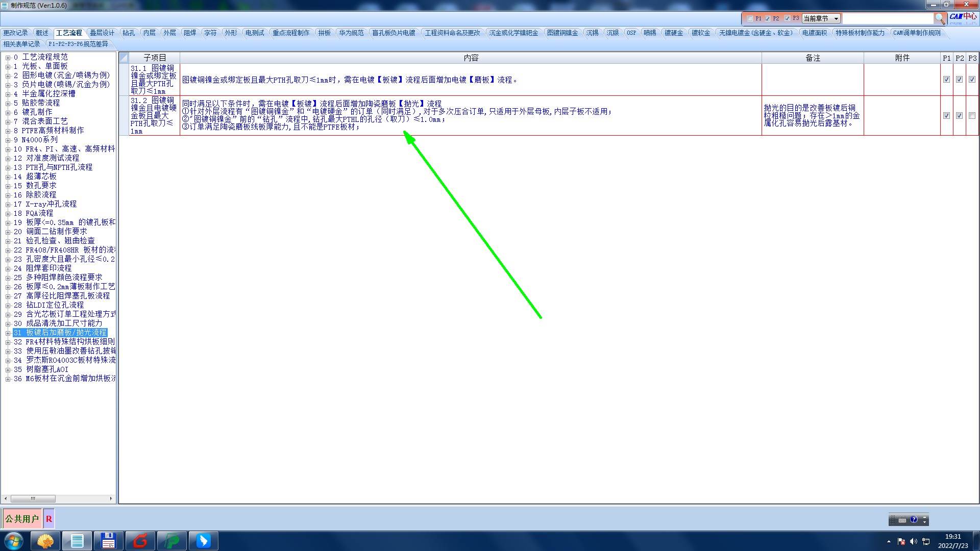Click the magnifying glass search icon
Viewport: 980px width, 551px height.
[x=940, y=18]
